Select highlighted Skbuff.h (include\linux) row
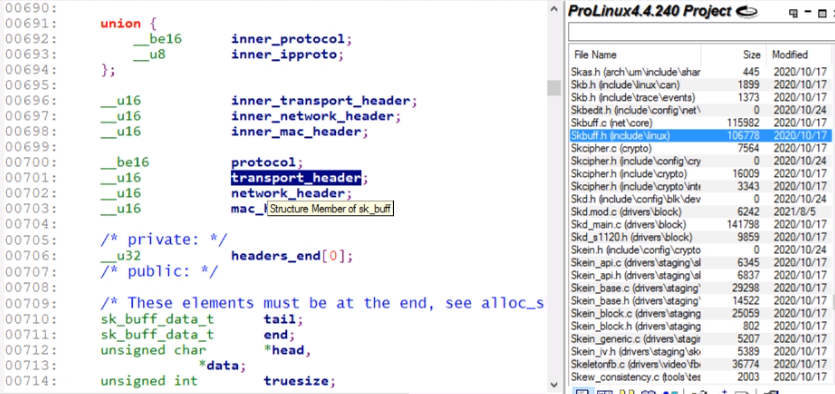The height and width of the screenshot is (394, 835). (700, 136)
